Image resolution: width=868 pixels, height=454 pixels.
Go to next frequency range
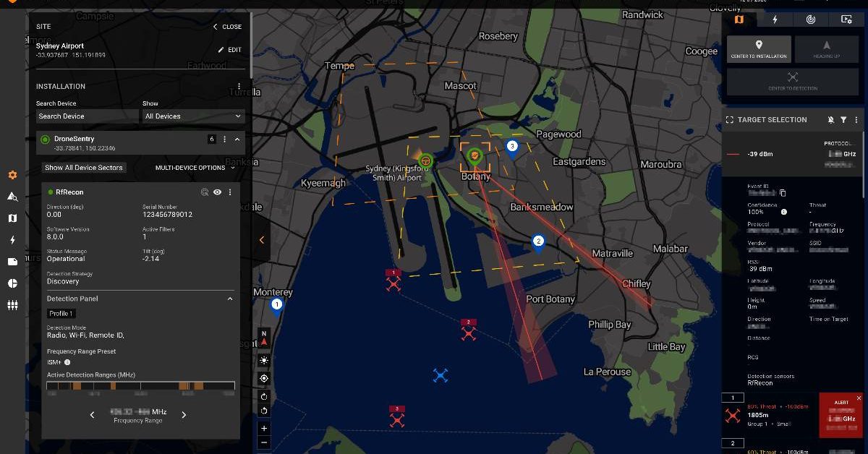(x=184, y=415)
